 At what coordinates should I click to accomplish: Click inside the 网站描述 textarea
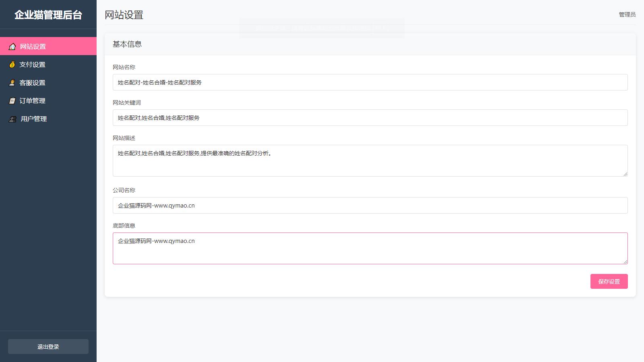click(x=370, y=161)
